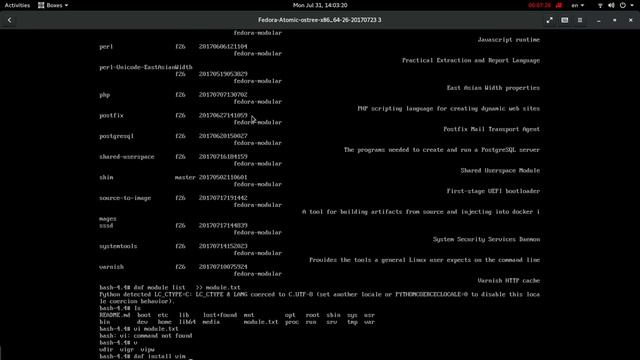Open the Boxes application menu

(x=53, y=5)
